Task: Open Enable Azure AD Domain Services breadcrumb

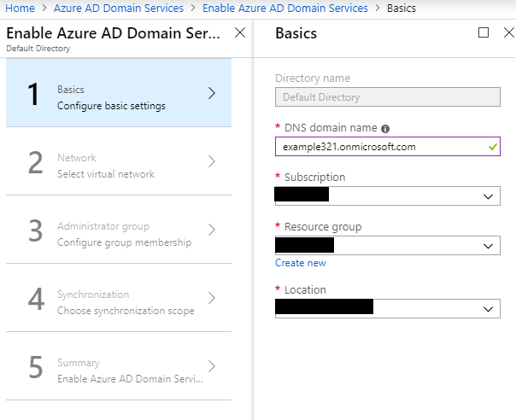Action: [285, 8]
